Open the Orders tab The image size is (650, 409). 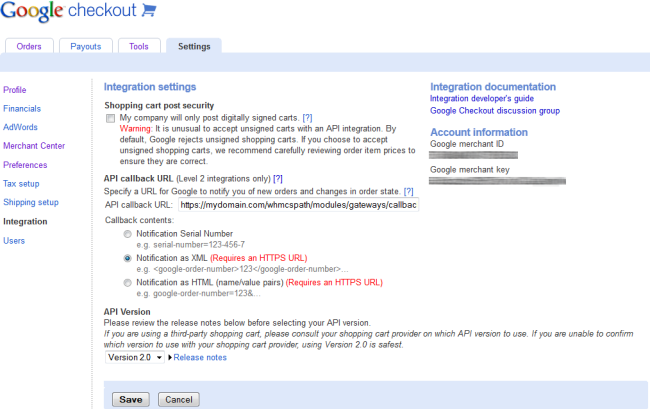click(x=29, y=46)
